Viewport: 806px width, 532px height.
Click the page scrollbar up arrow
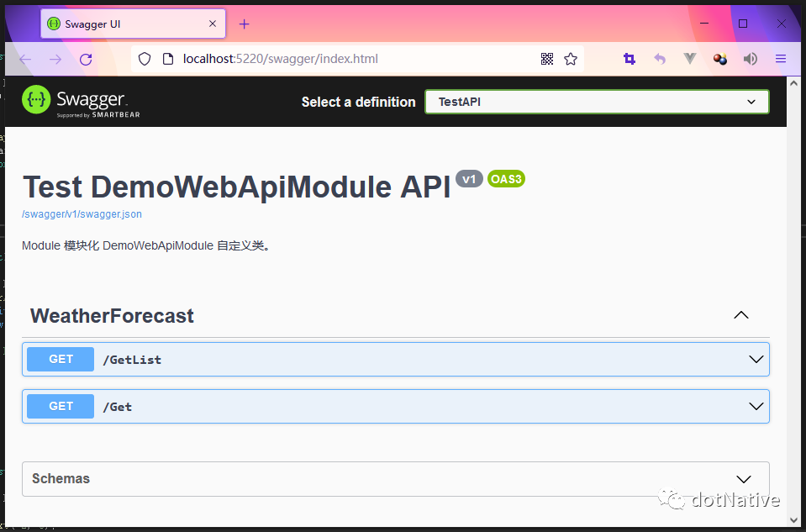click(793, 82)
